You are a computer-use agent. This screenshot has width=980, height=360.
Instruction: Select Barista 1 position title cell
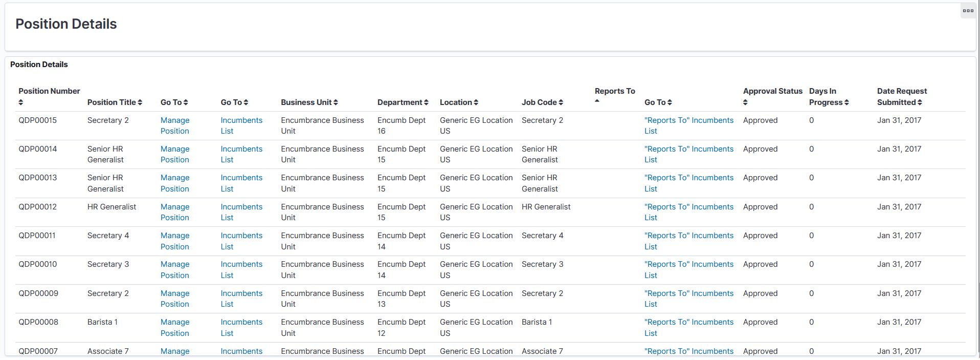pyautogui.click(x=102, y=322)
